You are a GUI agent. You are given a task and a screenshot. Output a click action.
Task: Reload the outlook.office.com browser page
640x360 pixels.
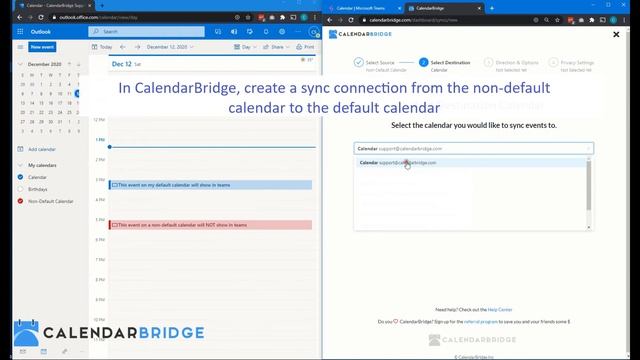pos(41,18)
